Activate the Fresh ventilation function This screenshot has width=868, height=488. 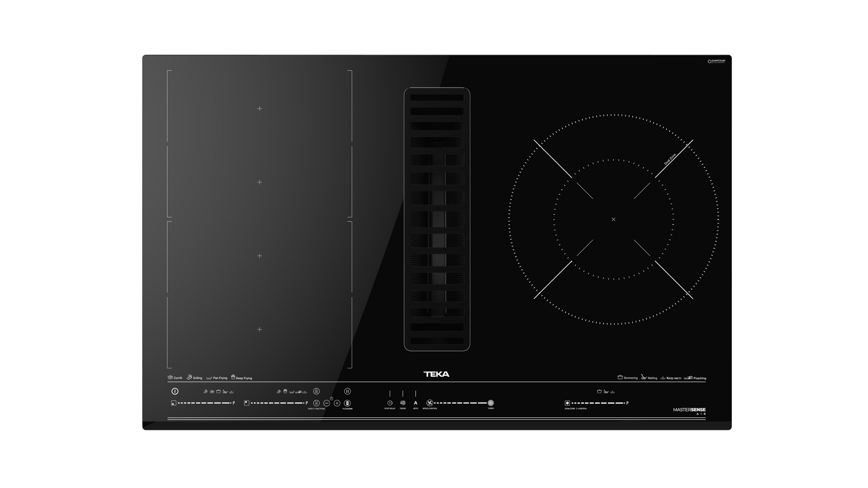click(403, 403)
